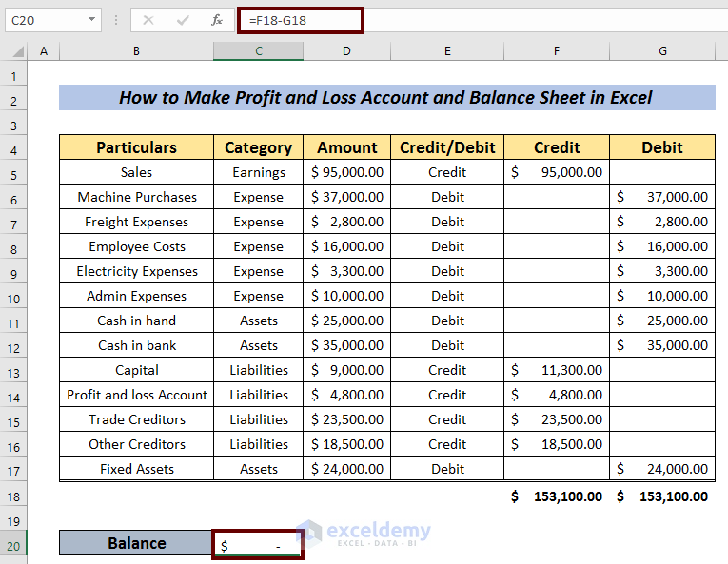Click the formula bar with =F18-G18

click(301, 20)
